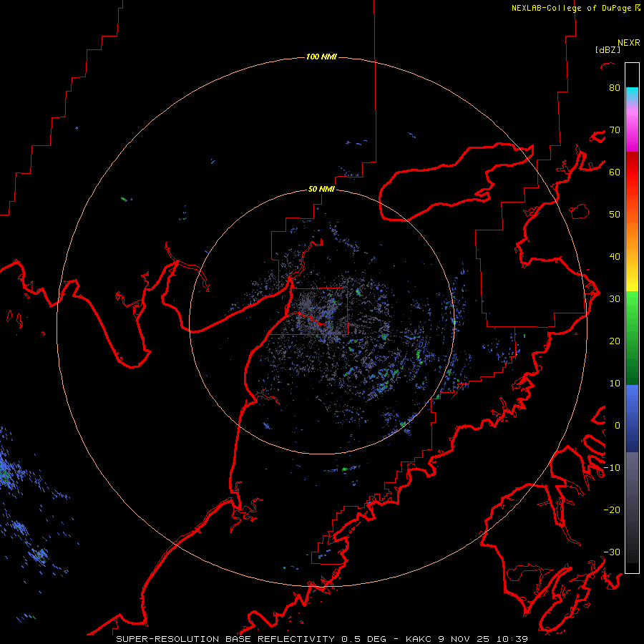Click the 50 value on dBZ scale
The image size is (644, 644).
point(615,215)
